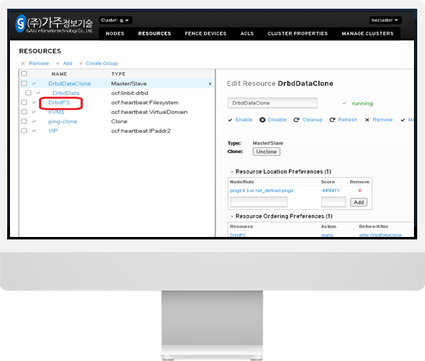Select the ping-clone resource name
Screen dimensions: 425x361
pos(63,122)
